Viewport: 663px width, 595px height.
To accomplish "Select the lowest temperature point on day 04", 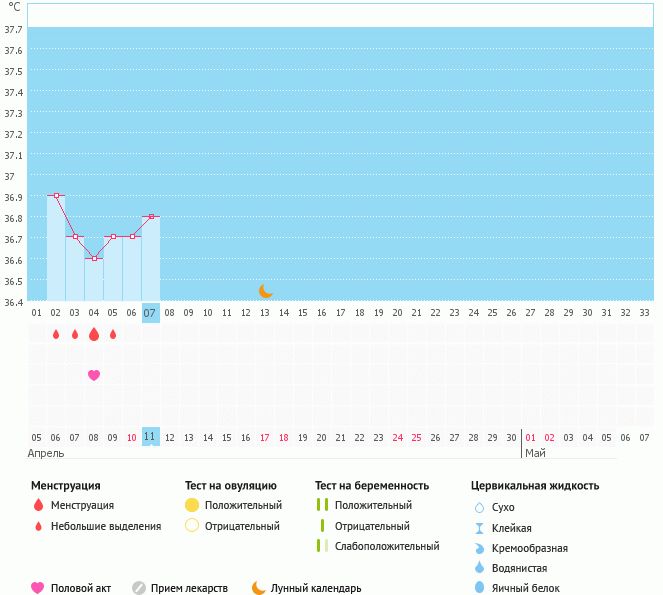I will 94,258.
